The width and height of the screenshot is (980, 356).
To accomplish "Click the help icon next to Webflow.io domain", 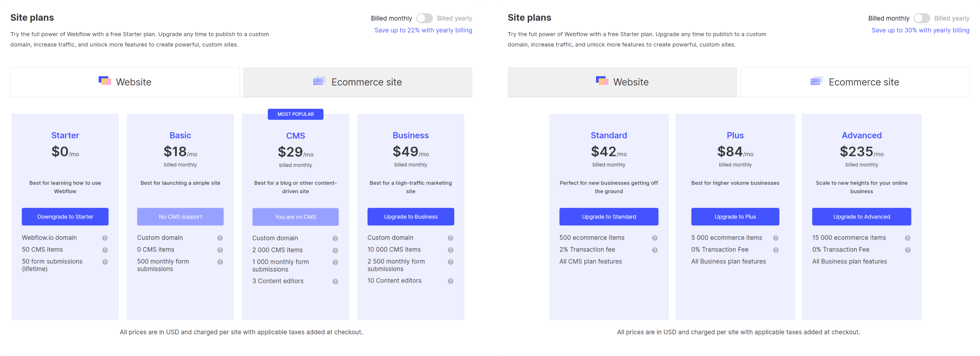I will (105, 238).
